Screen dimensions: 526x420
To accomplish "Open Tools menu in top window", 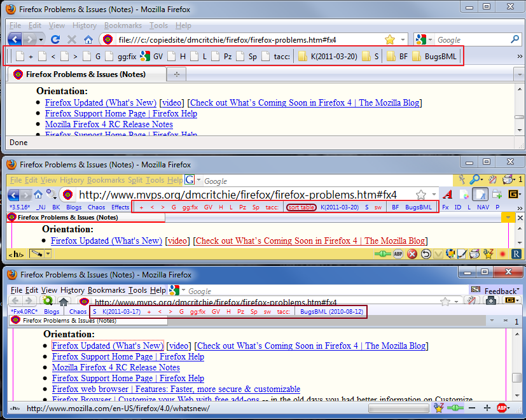I will [158, 25].
